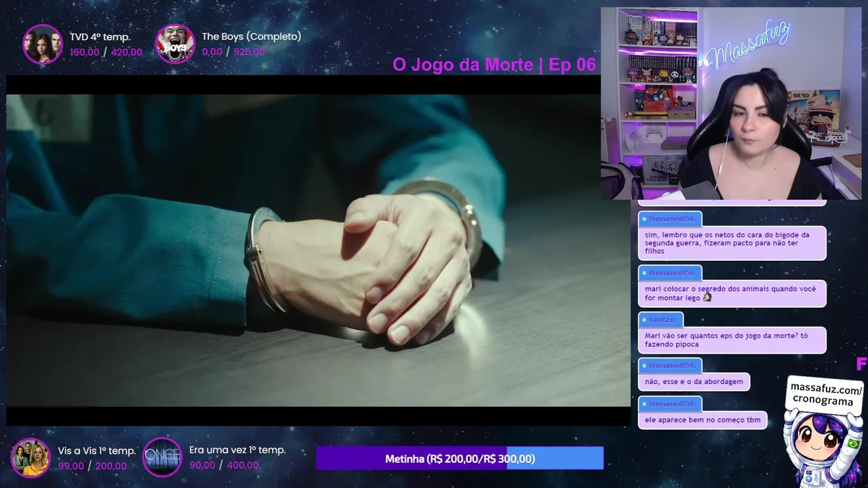The width and height of the screenshot is (868, 488).
Task: Click chat message ele aparece bem no começo tbm
Action: (703, 420)
